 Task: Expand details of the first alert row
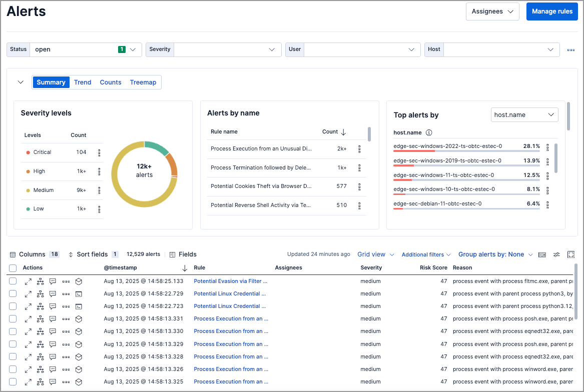tap(29, 281)
